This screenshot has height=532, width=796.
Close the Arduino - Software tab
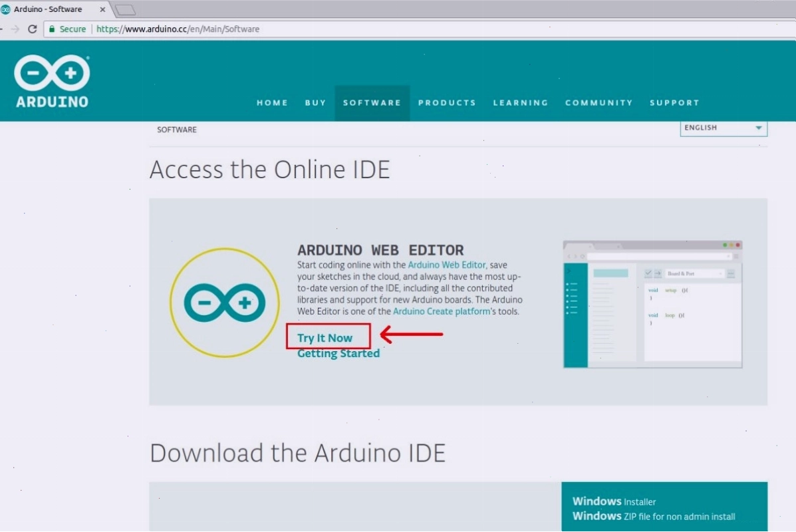tap(102, 9)
